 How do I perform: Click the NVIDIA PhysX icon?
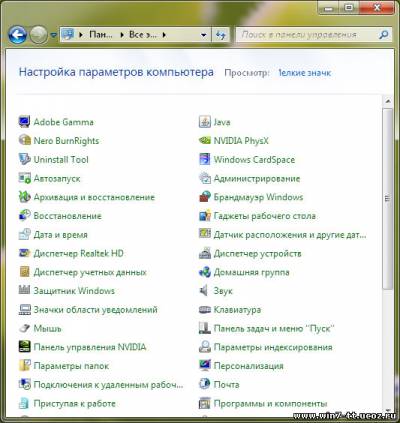coord(205,140)
